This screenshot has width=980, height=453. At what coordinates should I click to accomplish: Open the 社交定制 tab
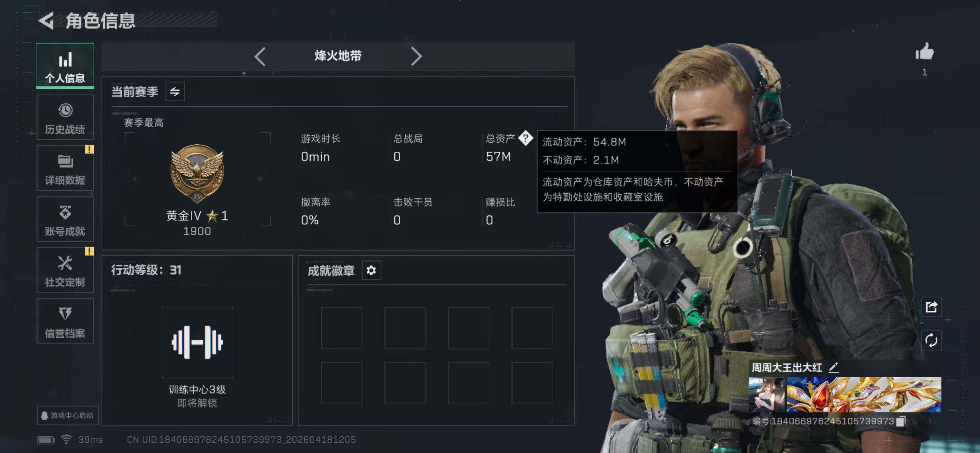coord(65,270)
